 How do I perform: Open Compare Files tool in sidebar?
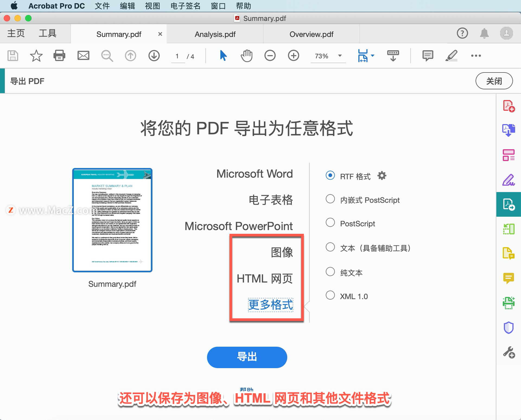pos(509,229)
